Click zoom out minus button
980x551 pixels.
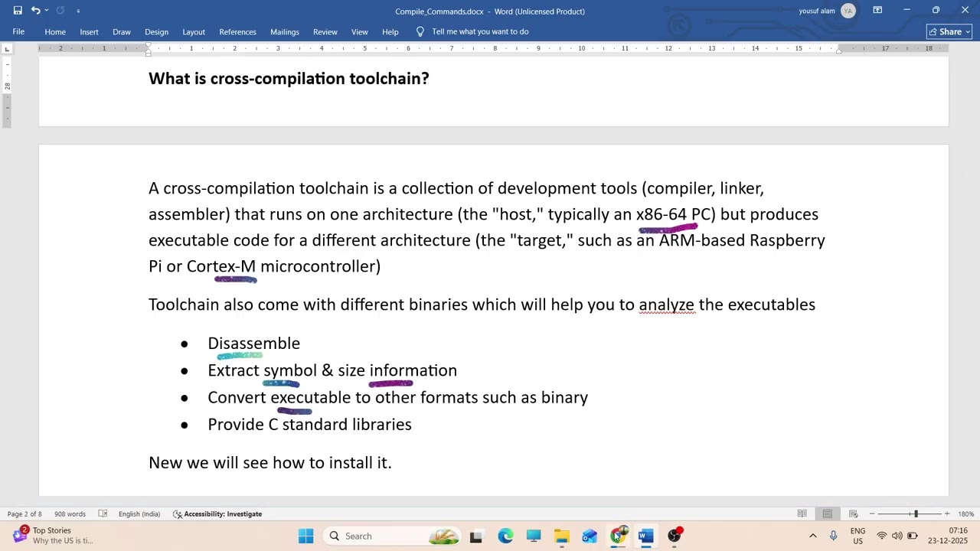(x=872, y=514)
